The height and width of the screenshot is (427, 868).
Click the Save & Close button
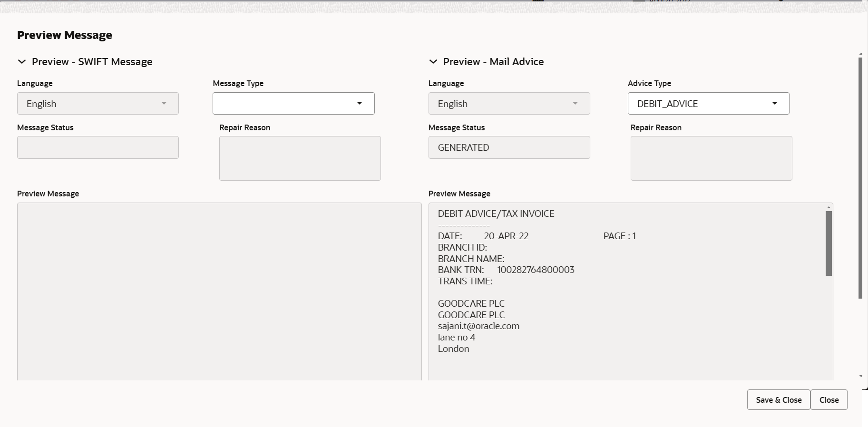click(x=779, y=400)
